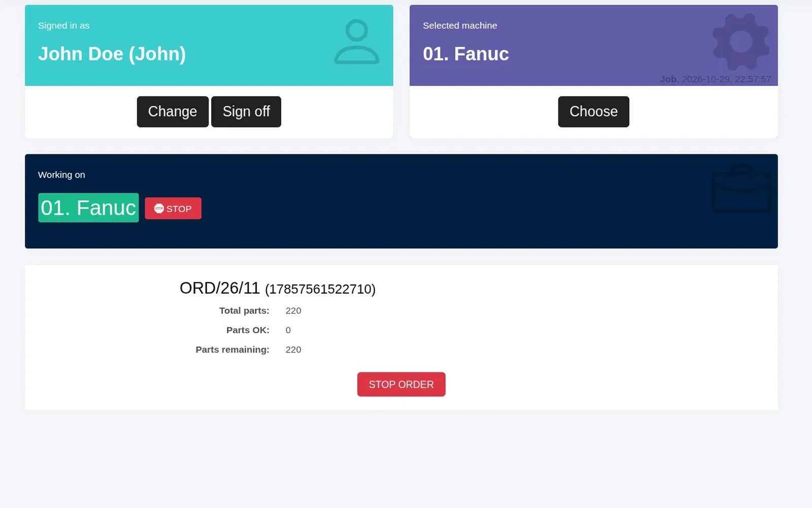This screenshot has height=508, width=812.
Task: Click the green 01. Fanuc badge
Action: coord(88,208)
